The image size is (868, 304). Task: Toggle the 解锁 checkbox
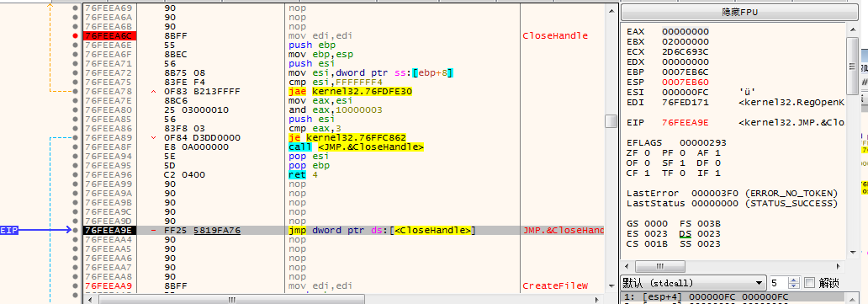pyautogui.click(x=809, y=283)
